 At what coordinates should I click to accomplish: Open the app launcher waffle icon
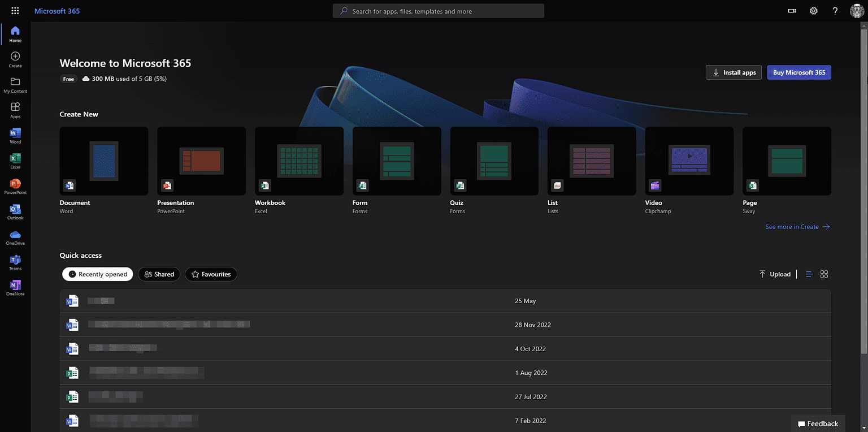(x=15, y=11)
